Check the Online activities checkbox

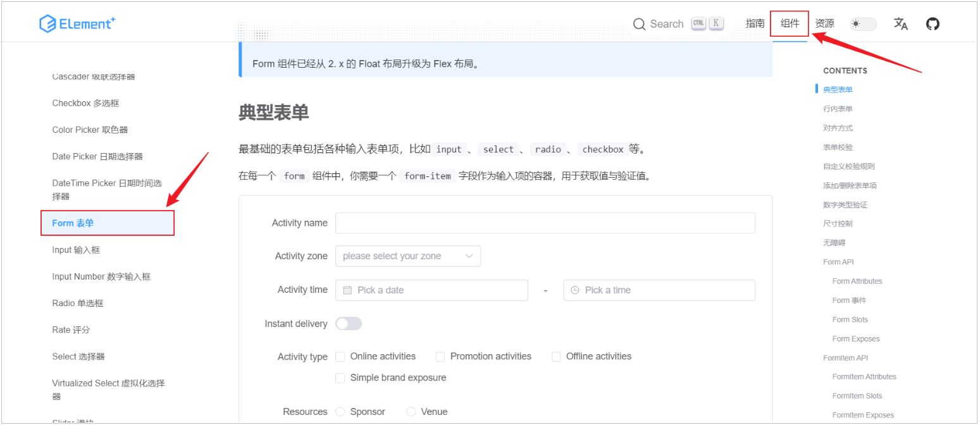point(340,357)
